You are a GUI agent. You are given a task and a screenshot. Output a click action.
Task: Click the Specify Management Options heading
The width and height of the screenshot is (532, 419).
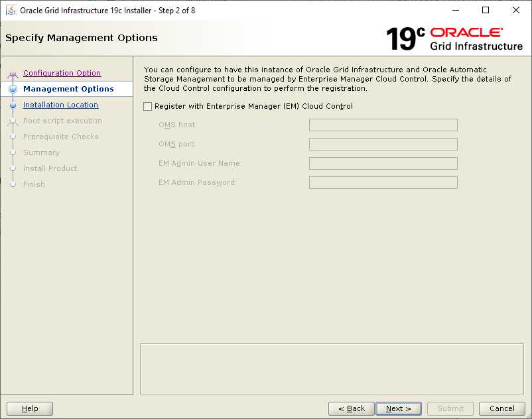82,38
